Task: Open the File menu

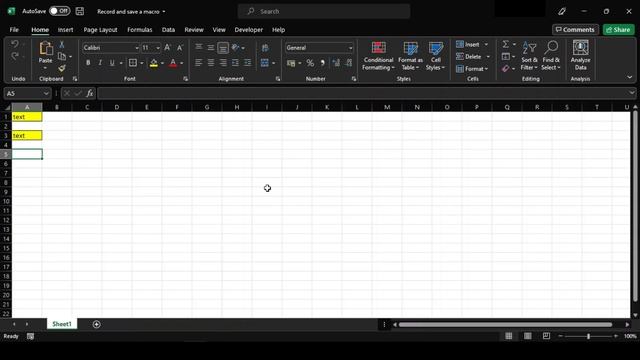Action: coord(14,30)
